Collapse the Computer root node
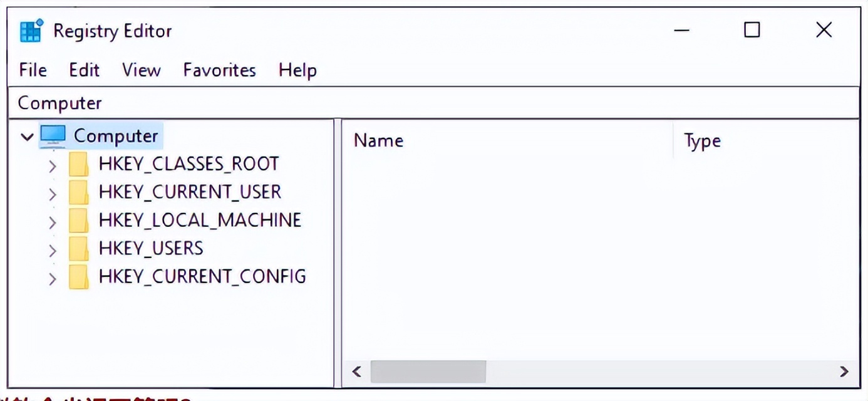Viewport: 868px width, 401px height. click(27, 136)
